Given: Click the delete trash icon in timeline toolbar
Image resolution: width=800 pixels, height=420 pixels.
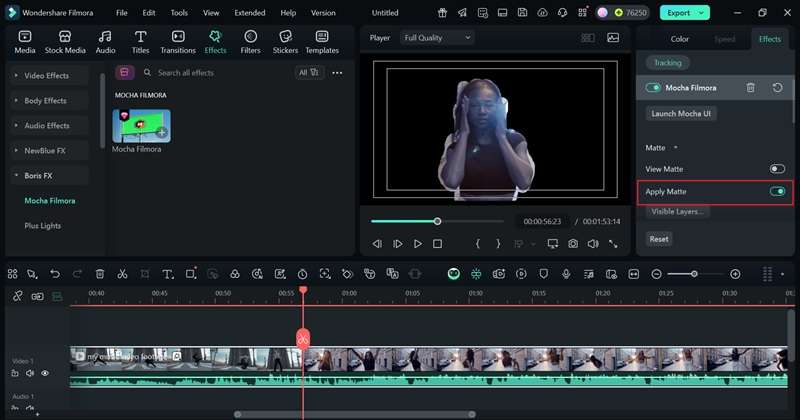Looking at the screenshot, I should pyautogui.click(x=100, y=274).
